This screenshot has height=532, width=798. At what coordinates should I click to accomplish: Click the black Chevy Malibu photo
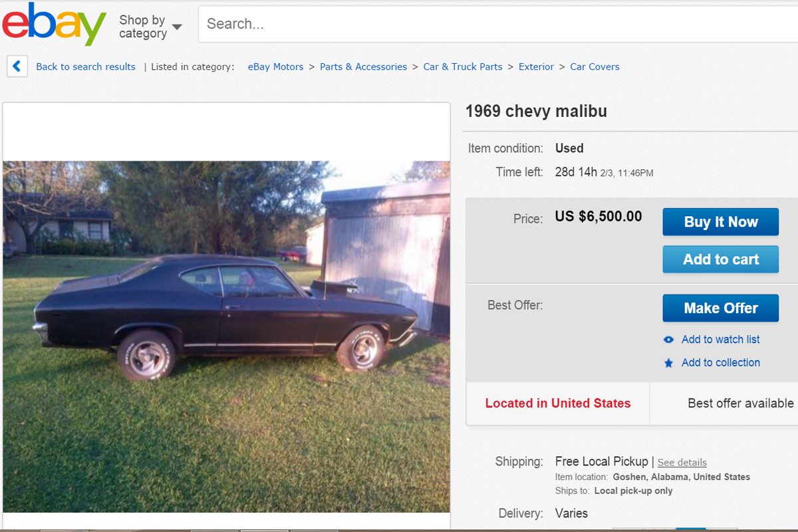click(x=227, y=336)
